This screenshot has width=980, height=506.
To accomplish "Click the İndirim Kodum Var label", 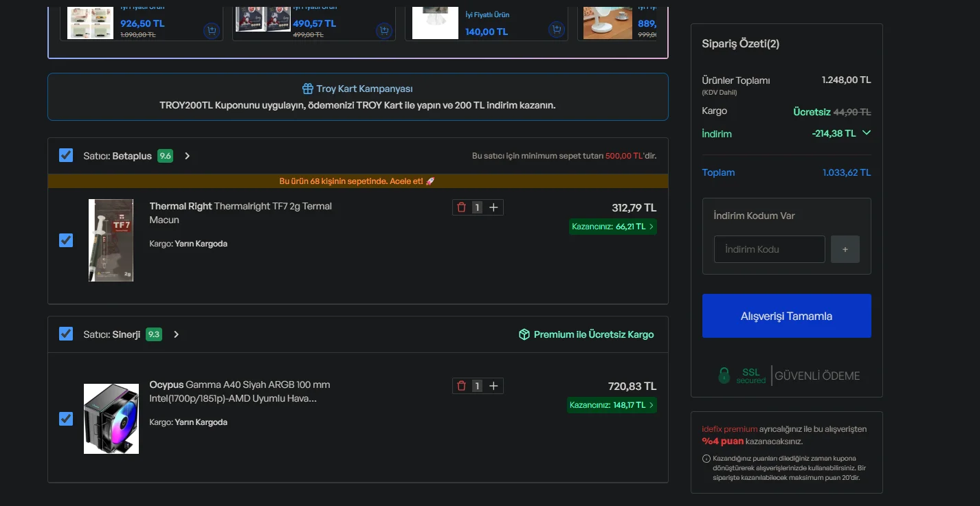I will tap(755, 216).
